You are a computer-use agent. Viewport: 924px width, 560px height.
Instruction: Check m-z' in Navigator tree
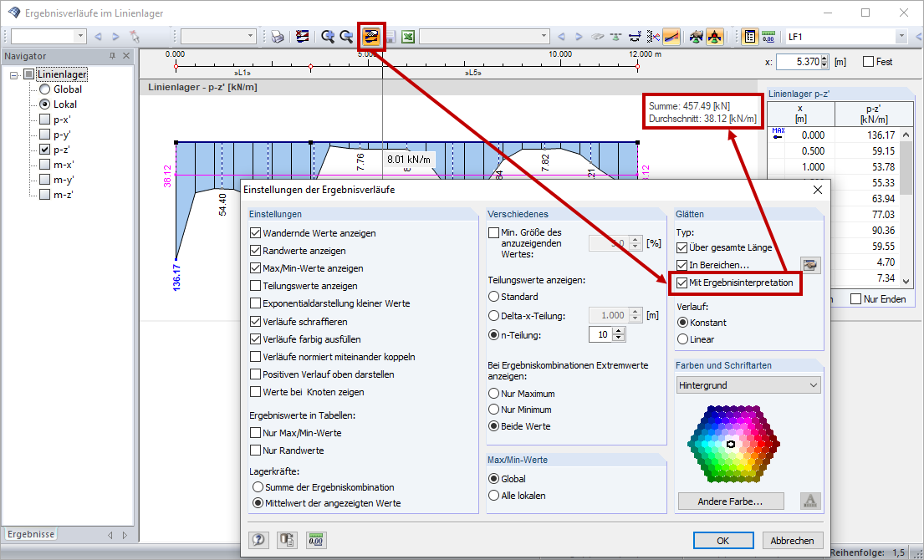[x=44, y=194]
